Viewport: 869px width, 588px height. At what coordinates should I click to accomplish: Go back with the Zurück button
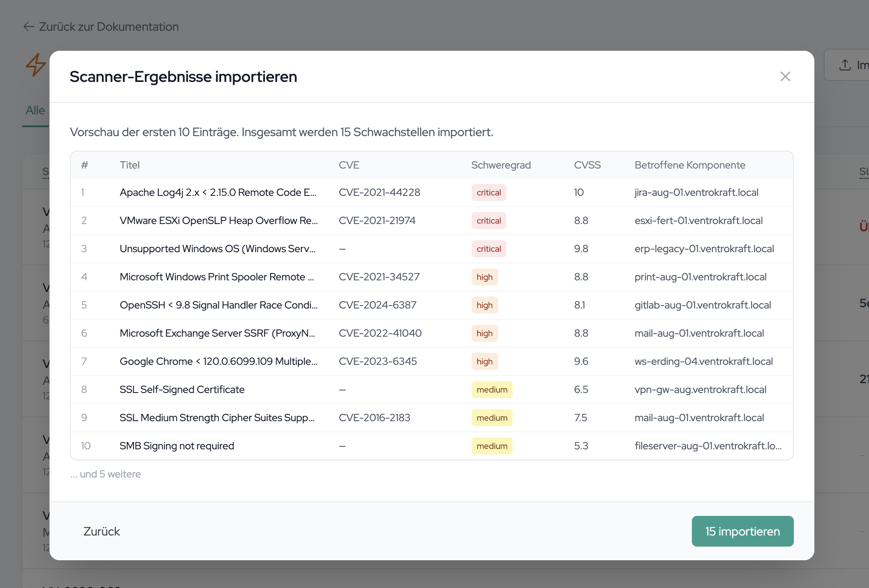tap(102, 531)
